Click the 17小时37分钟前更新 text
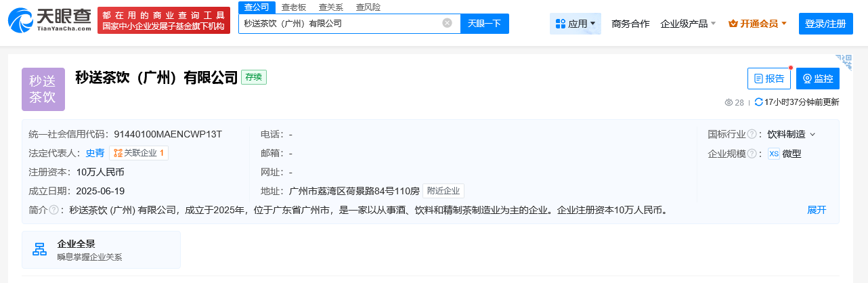The image size is (868, 283). (802, 102)
